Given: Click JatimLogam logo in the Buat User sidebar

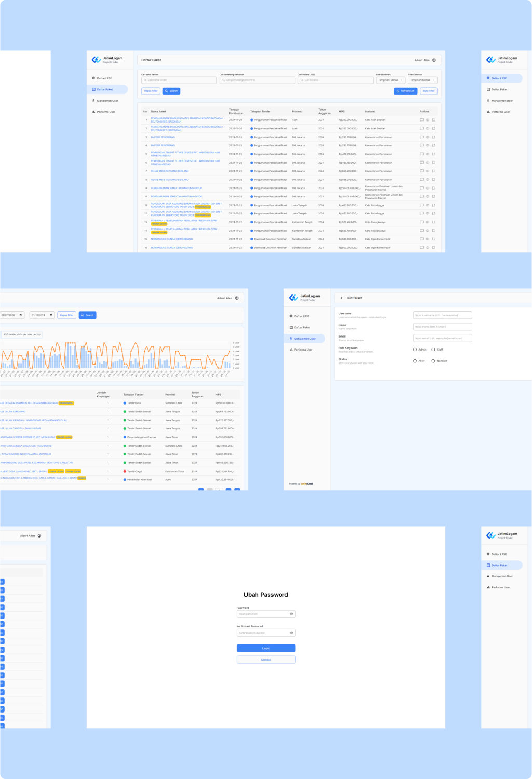Looking at the screenshot, I should point(294,298).
